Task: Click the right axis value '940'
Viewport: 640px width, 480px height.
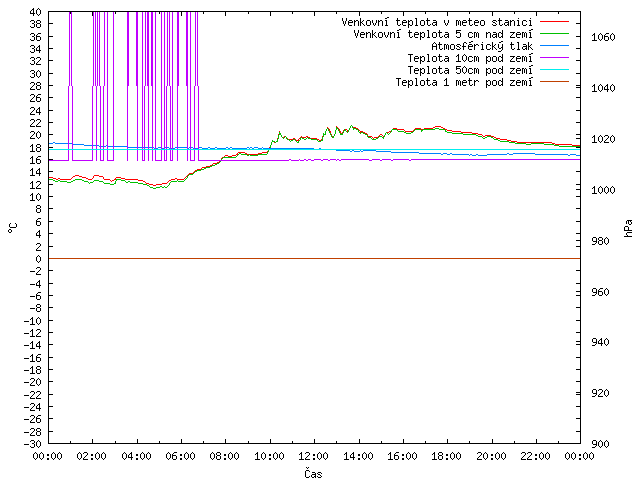Action: (x=600, y=342)
